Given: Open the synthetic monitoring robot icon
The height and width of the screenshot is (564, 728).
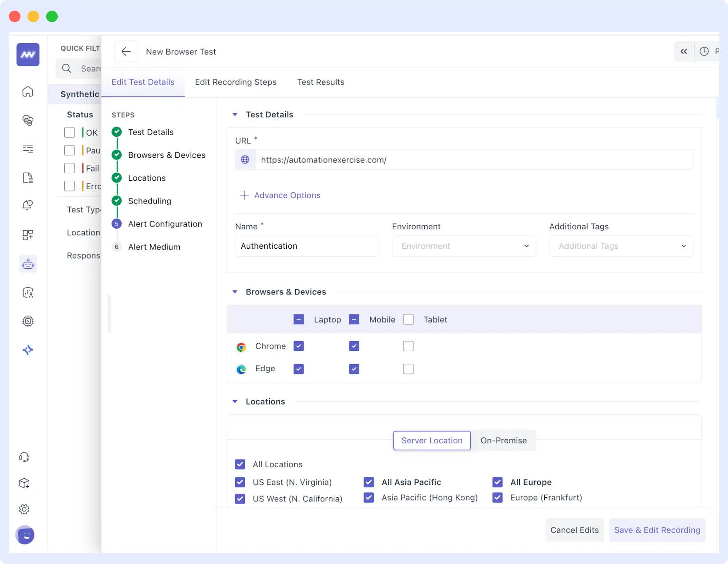Looking at the screenshot, I should coord(28,264).
